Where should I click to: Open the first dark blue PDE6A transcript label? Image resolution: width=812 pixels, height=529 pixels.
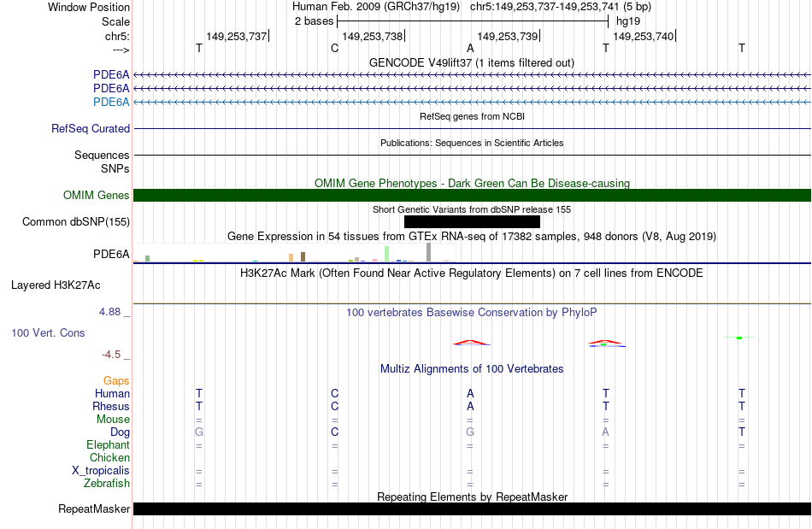tap(111, 75)
